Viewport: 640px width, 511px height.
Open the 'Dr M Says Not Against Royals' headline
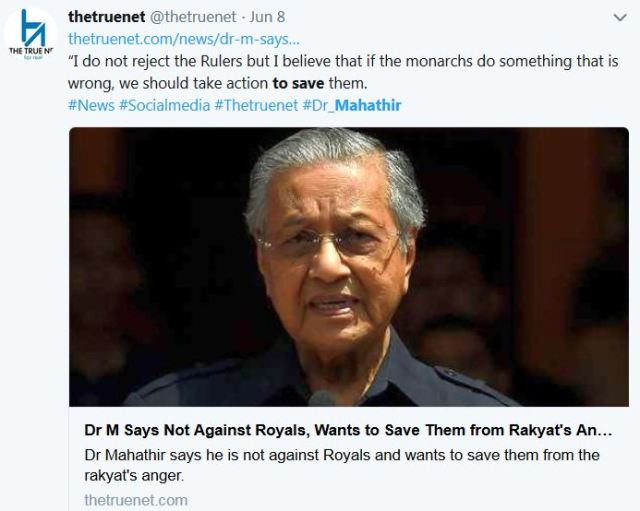pyautogui.click(x=348, y=430)
